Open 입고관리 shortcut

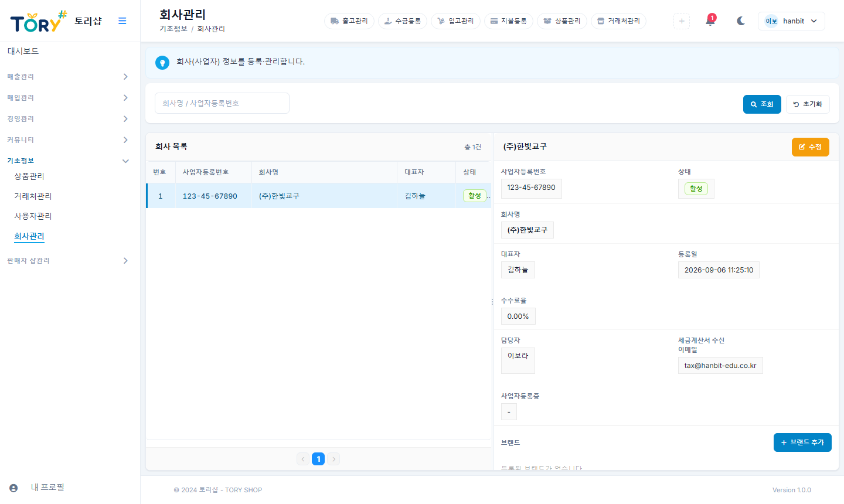click(x=455, y=21)
